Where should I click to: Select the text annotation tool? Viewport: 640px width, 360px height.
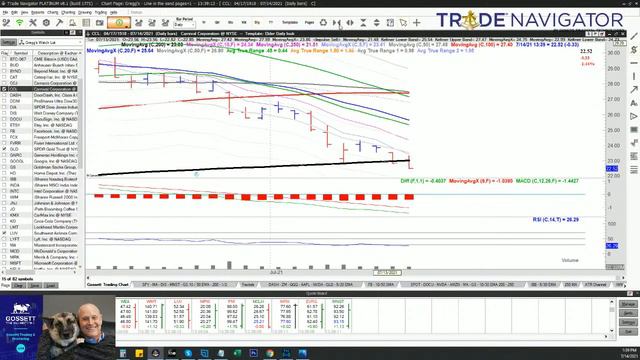click(x=634, y=103)
